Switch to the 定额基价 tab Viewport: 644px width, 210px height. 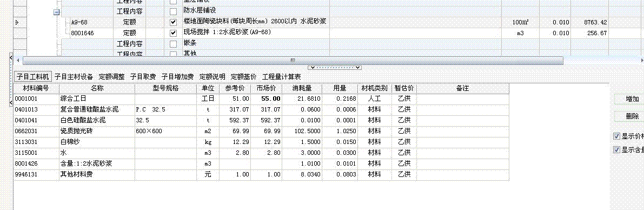coord(244,76)
